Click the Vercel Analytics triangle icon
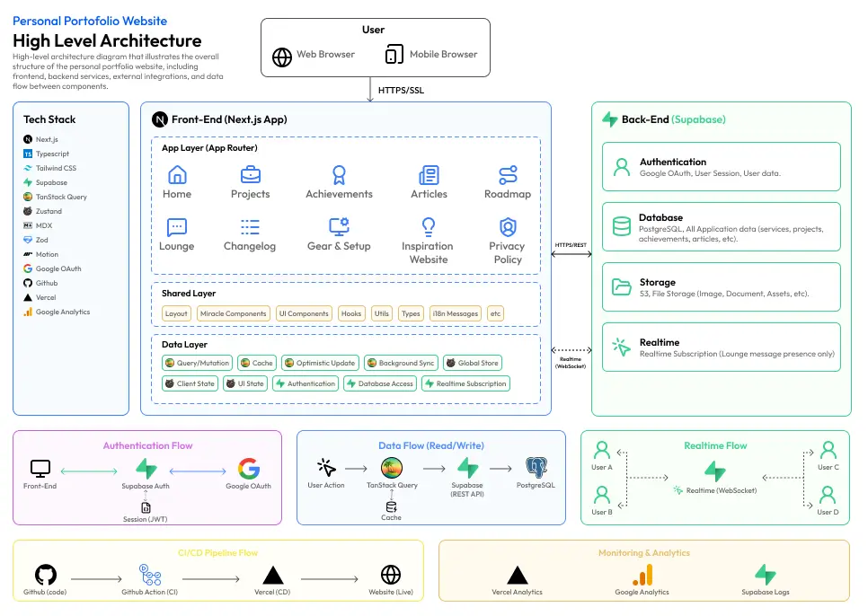This screenshot has height=616, width=868. 517,575
